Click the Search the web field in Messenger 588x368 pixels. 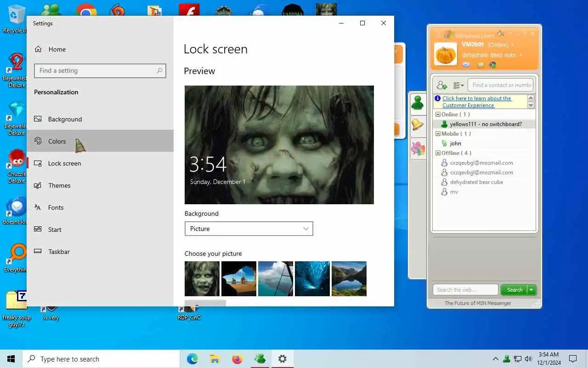465,290
